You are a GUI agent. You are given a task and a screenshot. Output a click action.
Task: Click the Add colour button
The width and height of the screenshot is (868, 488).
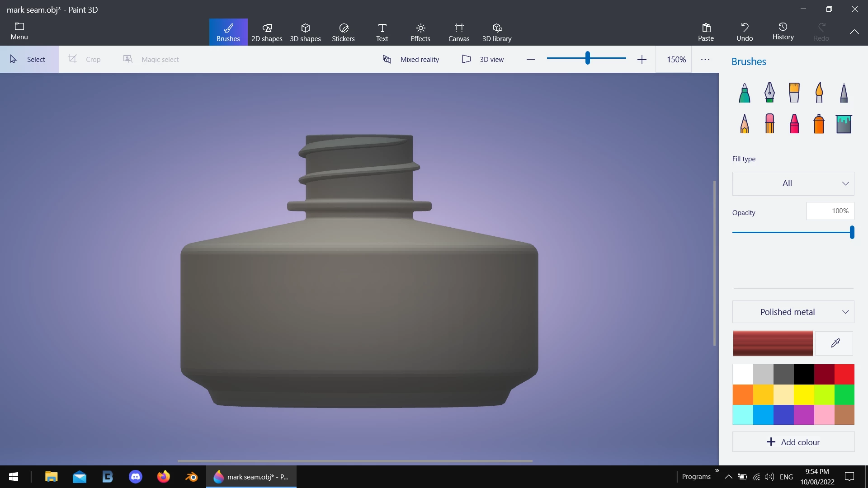(793, 442)
